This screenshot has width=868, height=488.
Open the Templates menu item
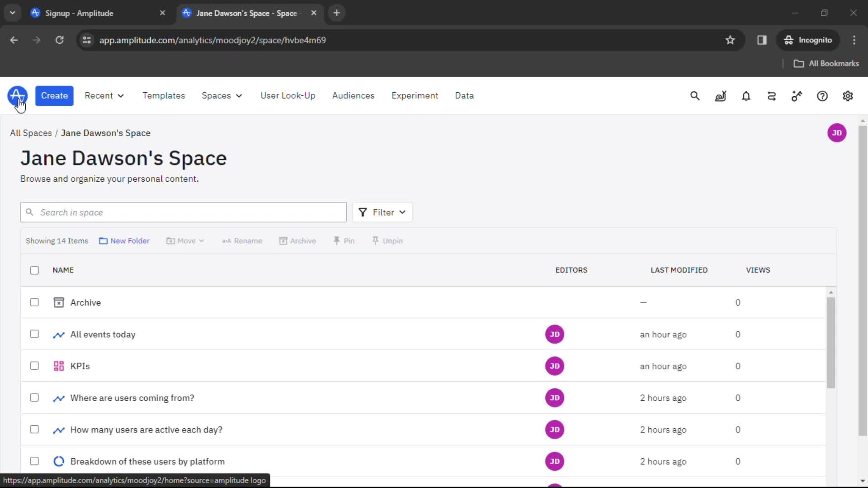click(164, 96)
